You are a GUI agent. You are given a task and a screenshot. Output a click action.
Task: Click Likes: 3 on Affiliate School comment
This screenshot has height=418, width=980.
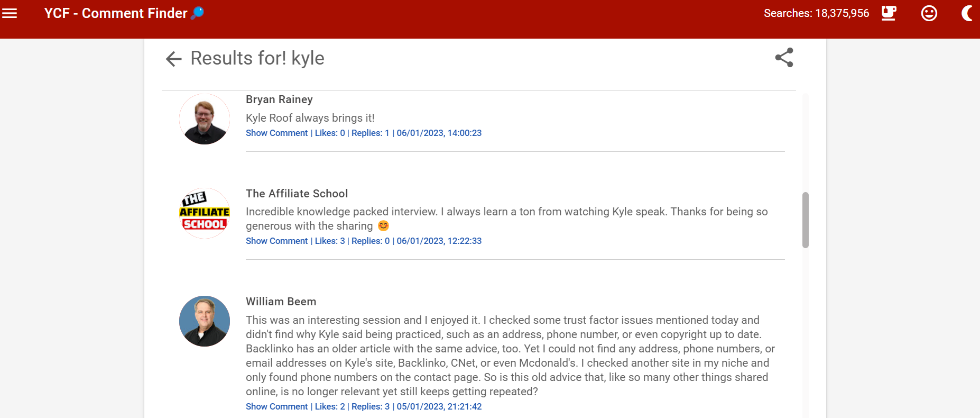(330, 241)
